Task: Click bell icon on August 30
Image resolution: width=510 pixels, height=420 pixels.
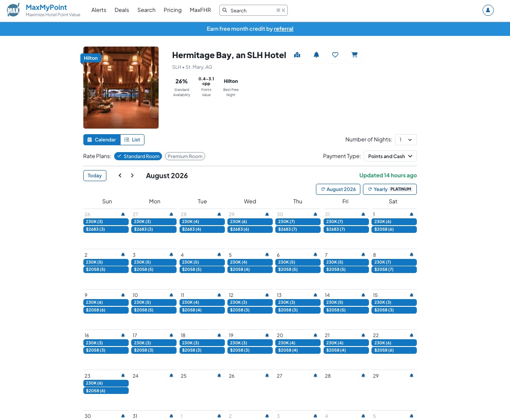Action: click(123, 416)
